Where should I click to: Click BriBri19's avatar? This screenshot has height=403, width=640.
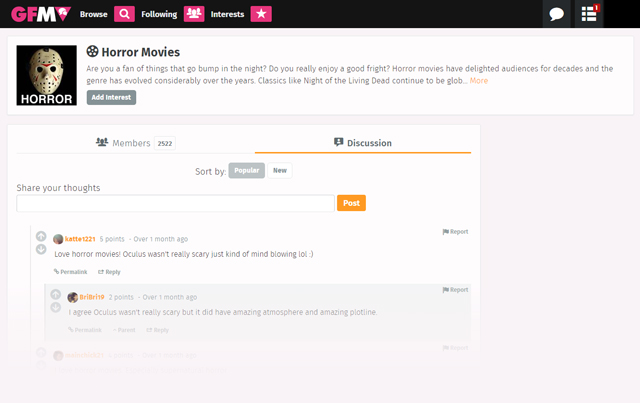(73, 297)
